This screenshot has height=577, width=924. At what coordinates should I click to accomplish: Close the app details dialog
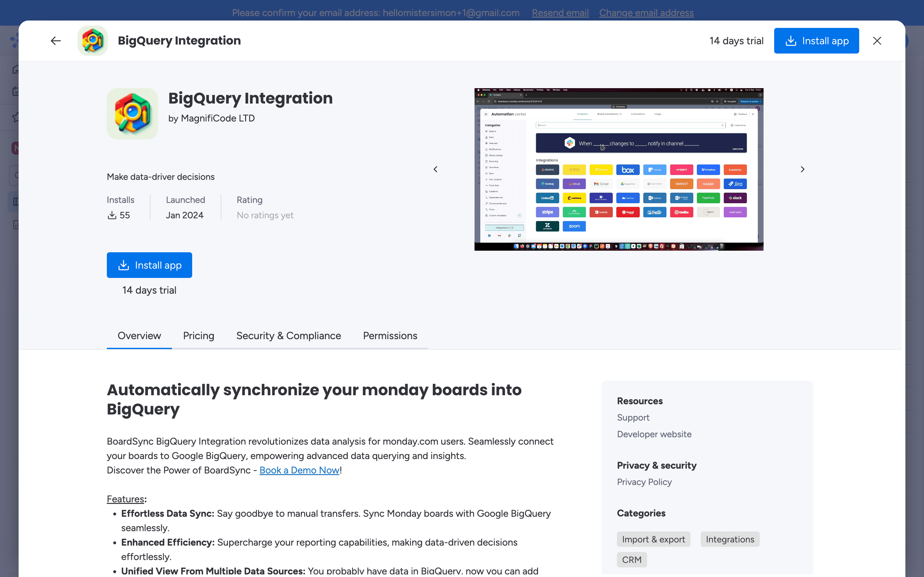coord(877,41)
